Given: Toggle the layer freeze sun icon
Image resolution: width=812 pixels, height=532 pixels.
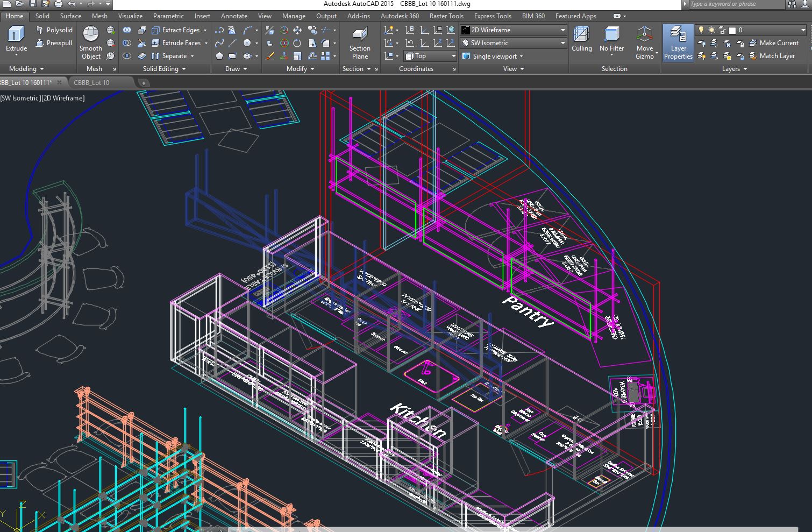Looking at the screenshot, I should [x=711, y=30].
